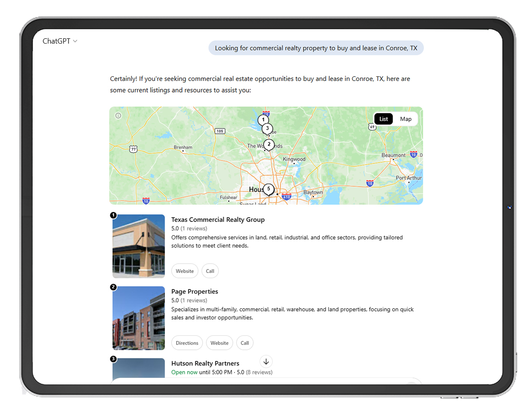Viewport: 532px width, 414px height.
Task: Click the scroll-to-bottom arrow button
Action: coord(266,361)
